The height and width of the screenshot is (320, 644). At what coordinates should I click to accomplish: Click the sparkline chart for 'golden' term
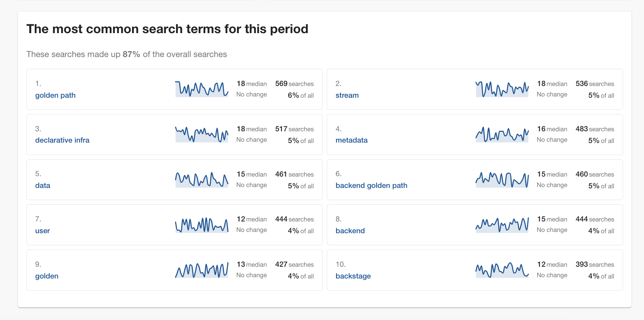point(202,270)
